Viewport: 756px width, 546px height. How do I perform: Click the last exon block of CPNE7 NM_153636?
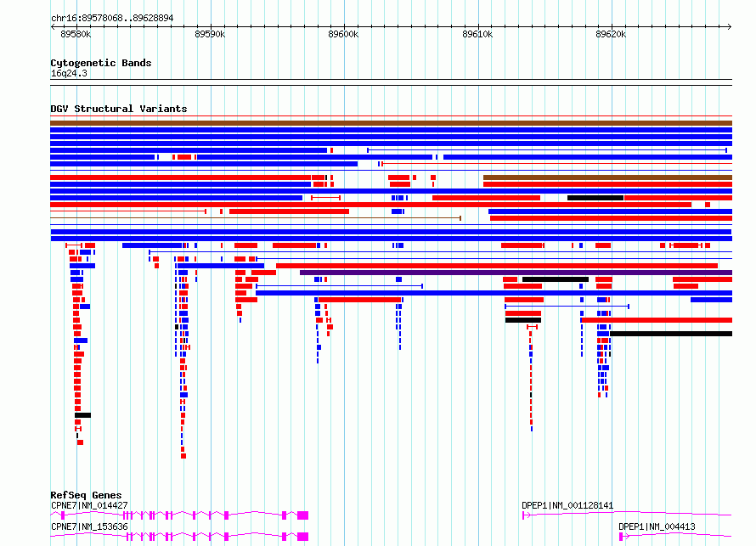coord(302,537)
